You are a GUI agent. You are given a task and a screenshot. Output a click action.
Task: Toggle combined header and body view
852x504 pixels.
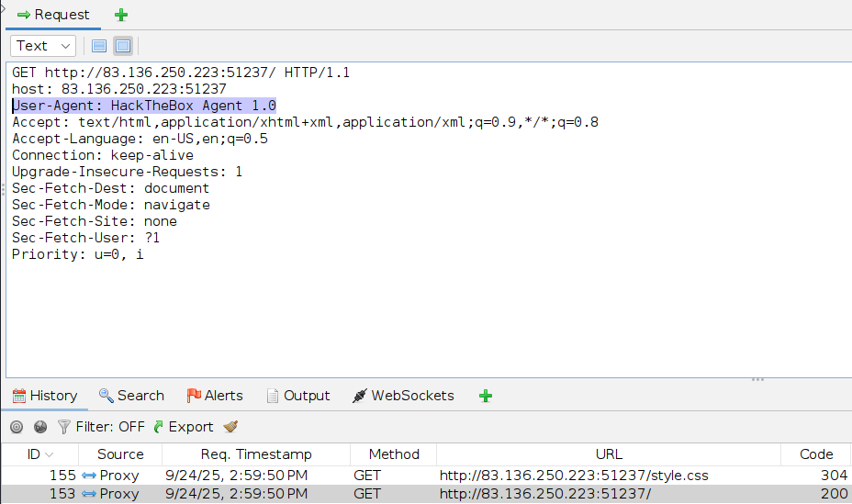point(123,46)
